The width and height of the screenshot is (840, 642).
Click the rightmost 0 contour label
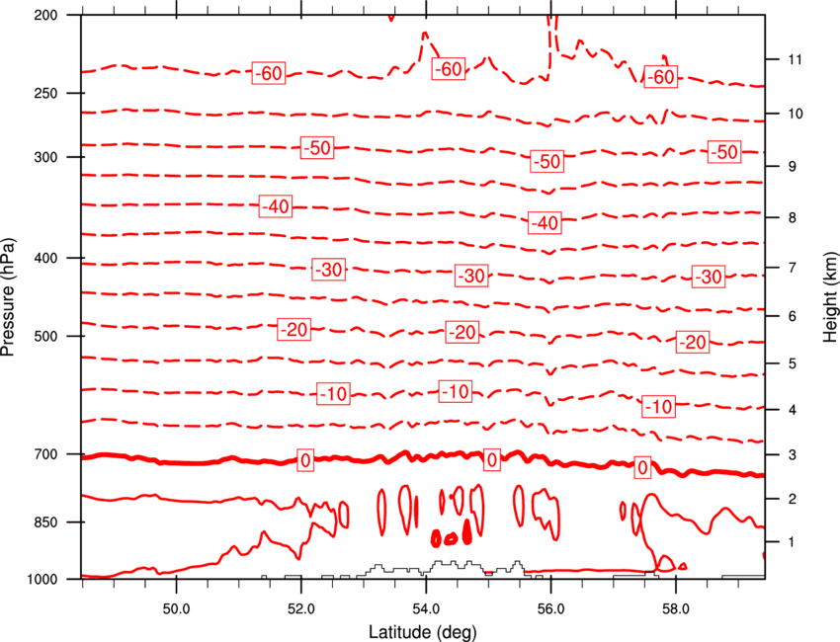coord(643,467)
